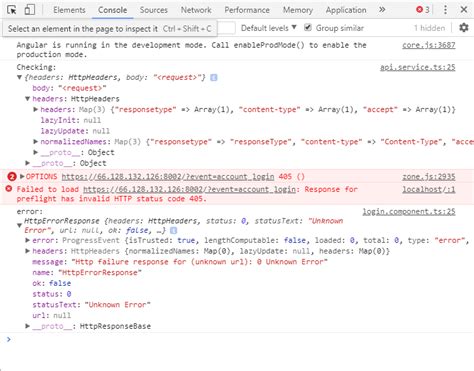
Task: Expand the normalizedNames: Map(3) entry
Action: [x=36, y=142]
